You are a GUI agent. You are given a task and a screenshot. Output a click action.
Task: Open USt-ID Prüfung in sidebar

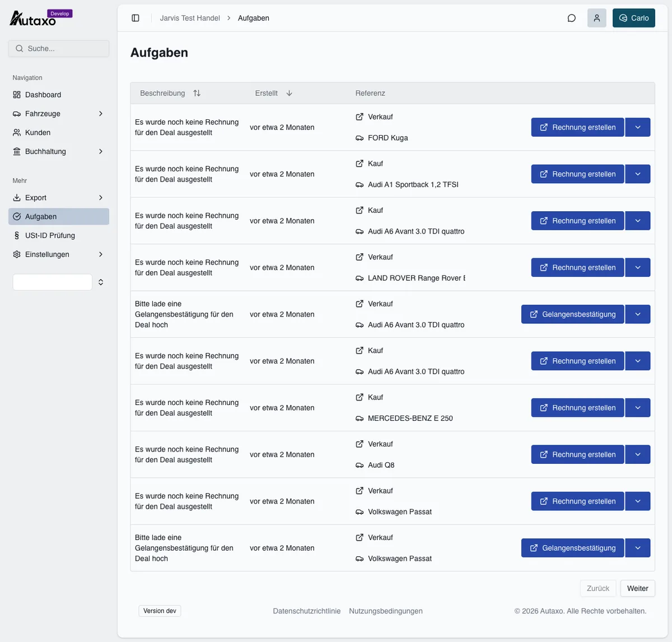point(59,235)
